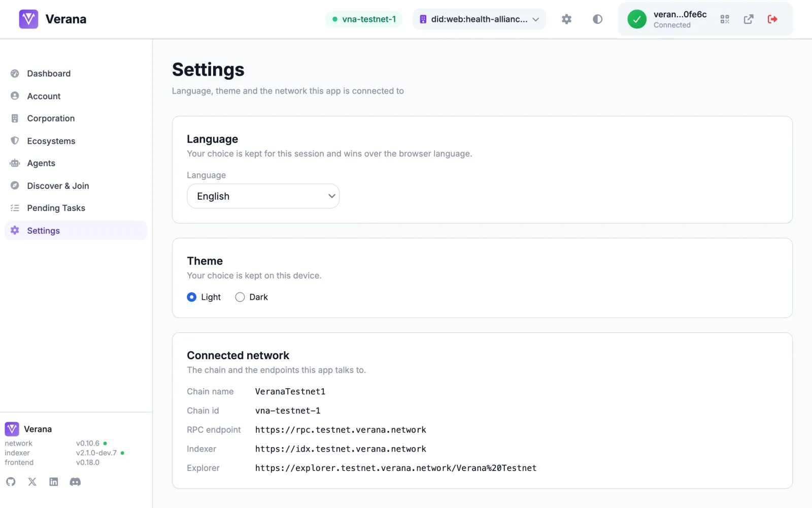The height and width of the screenshot is (508, 812).
Task: Click the Verana logo in the header
Action: pos(28,19)
